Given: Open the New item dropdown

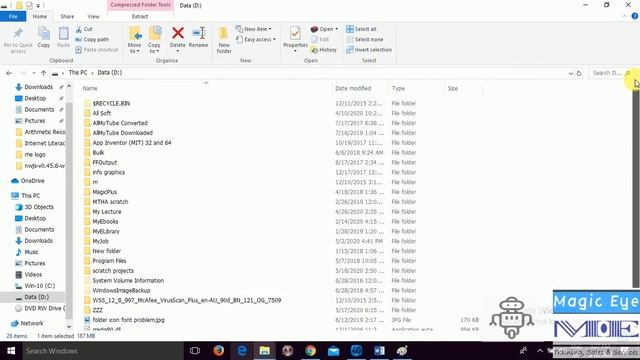Looking at the screenshot, I should pos(254,29).
